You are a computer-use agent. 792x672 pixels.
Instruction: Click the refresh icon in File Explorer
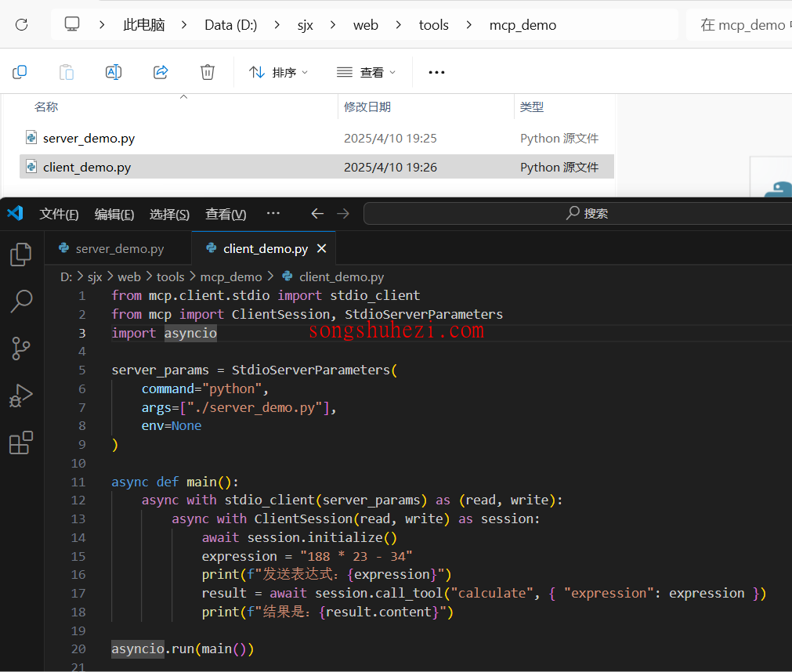coord(22,25)
